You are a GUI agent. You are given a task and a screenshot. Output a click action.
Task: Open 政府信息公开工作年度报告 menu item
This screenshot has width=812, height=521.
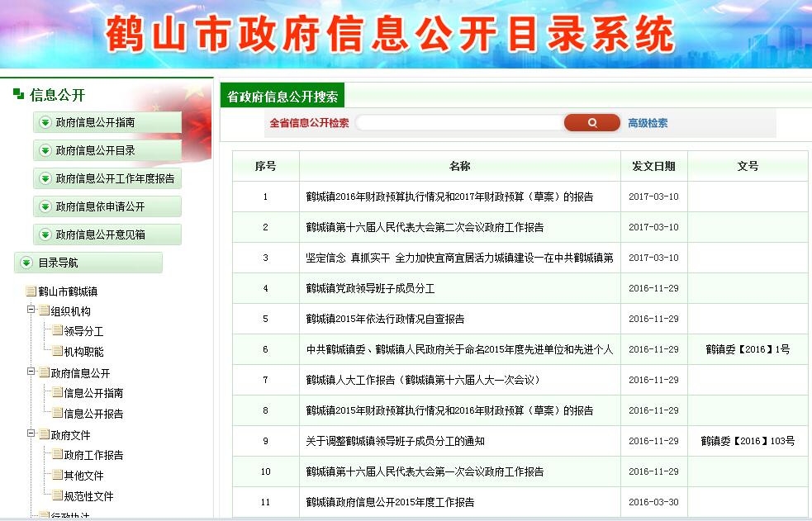click(x=115, y=178)
